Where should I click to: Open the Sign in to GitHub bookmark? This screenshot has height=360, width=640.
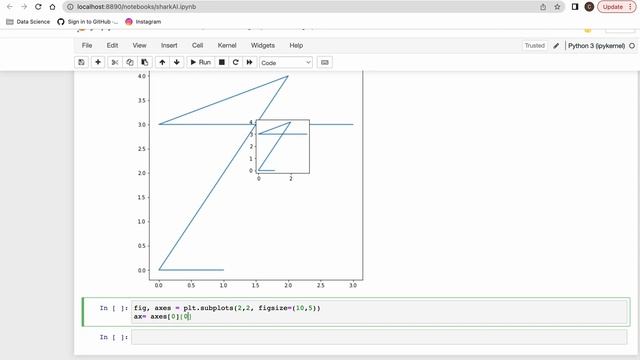(87, 22)
